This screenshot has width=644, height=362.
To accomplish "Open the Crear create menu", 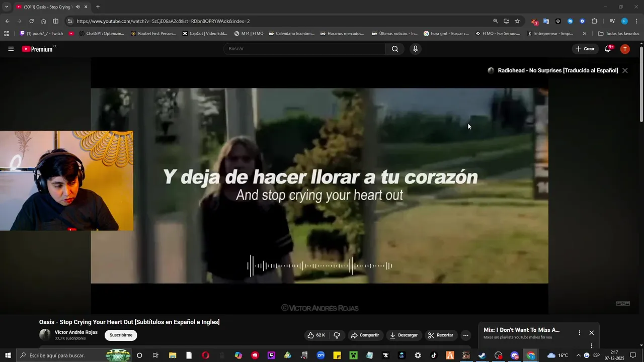I will [585, 49].
